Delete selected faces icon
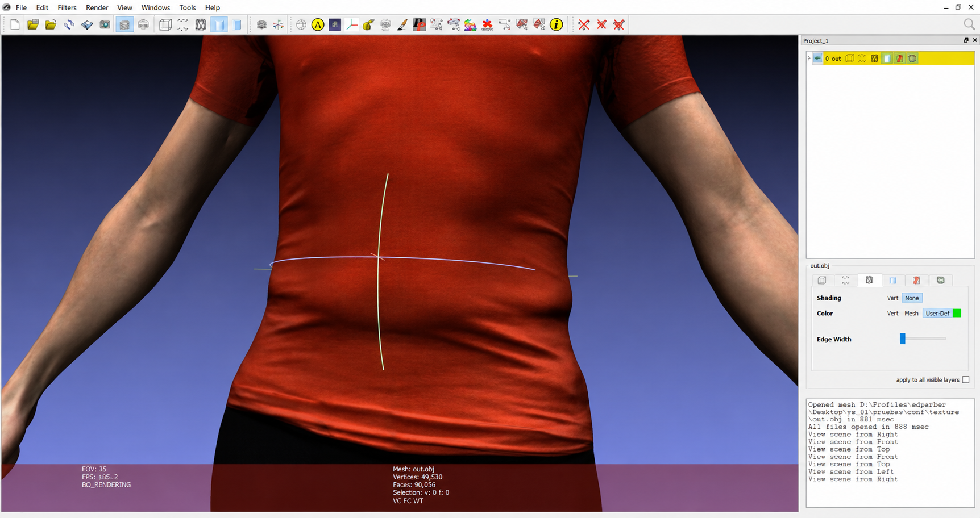This screenshot has width=980, height=518. [601, 24]
